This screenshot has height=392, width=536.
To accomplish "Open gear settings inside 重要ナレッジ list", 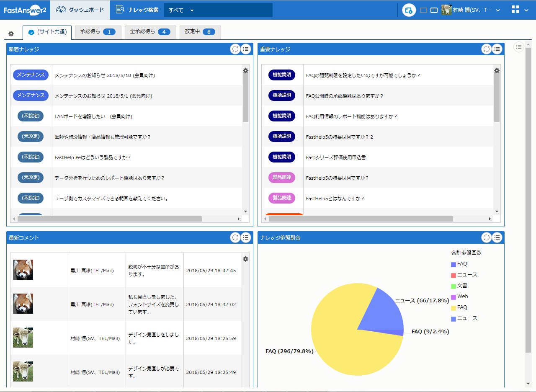I will [x=497, y=71].
